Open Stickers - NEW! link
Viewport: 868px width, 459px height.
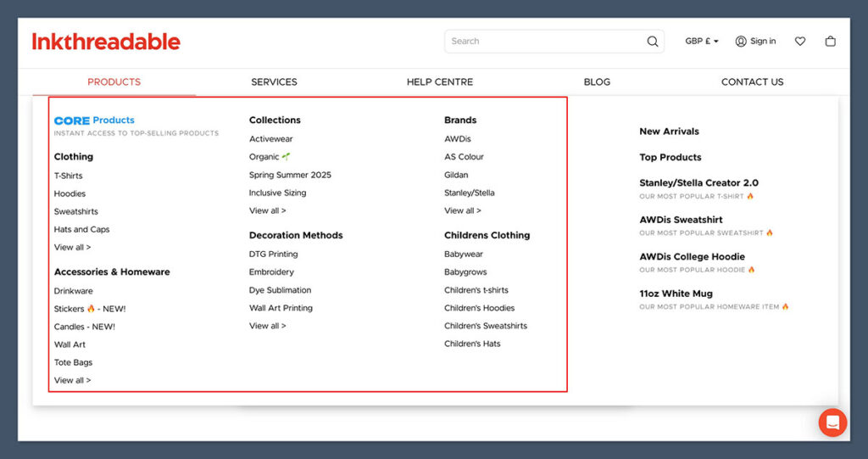pos(90,309)
